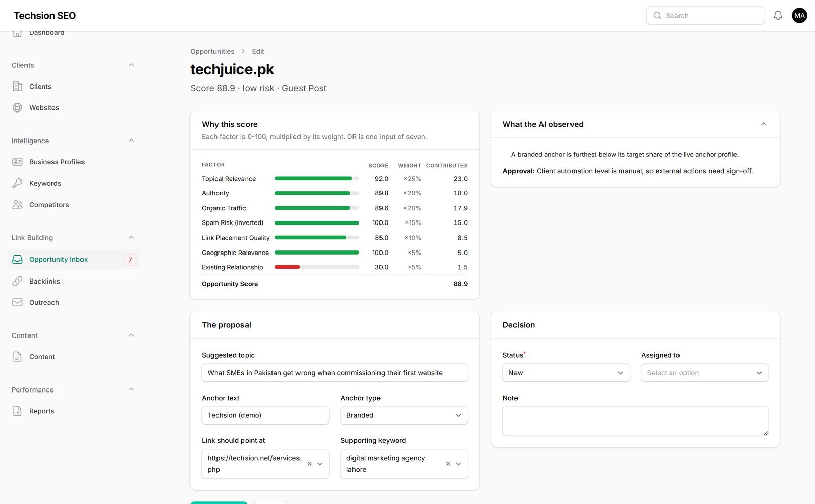Image resolution: width=815 pixels, height=504 pixels.
Task: Collapse the Link Building sidebar group
Action: [131, 237]
